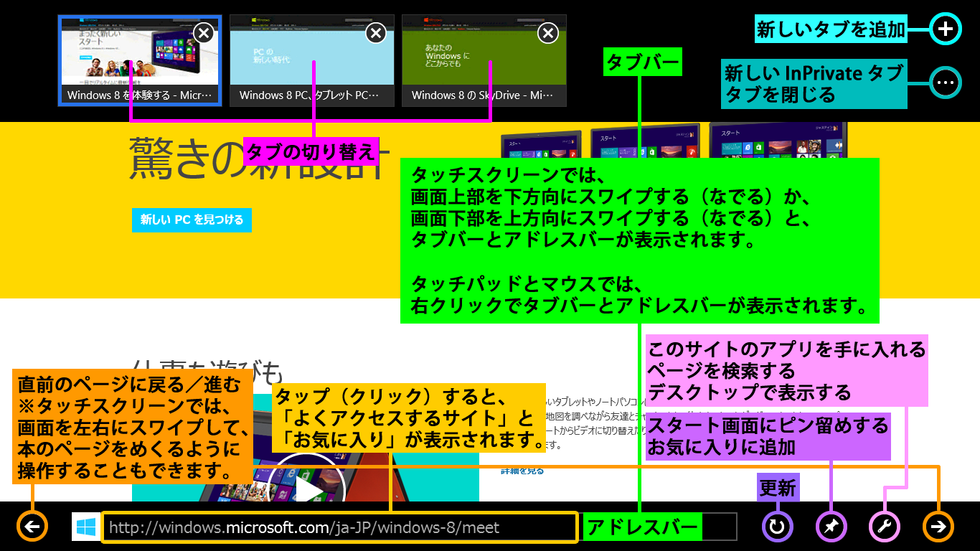Add a new tab with the plus icon
Screen dimensions: 980x551
click(x=946, y=29)
